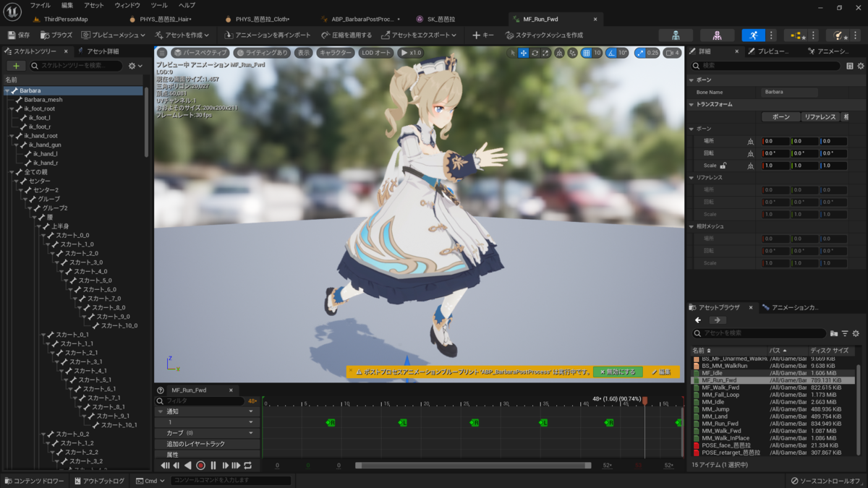
Task: Open Details panel property matrix grid icon
Action: click(x=850, y=66)
